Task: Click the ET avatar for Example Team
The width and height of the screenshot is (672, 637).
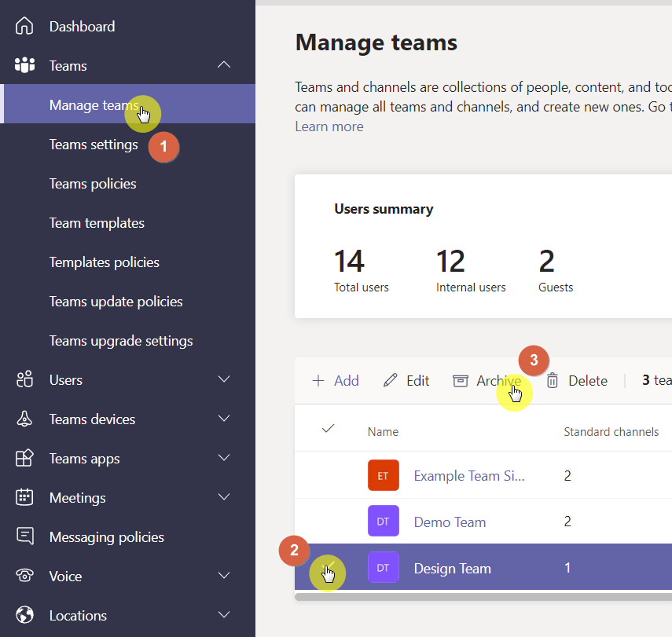Action: click(383, 475)
